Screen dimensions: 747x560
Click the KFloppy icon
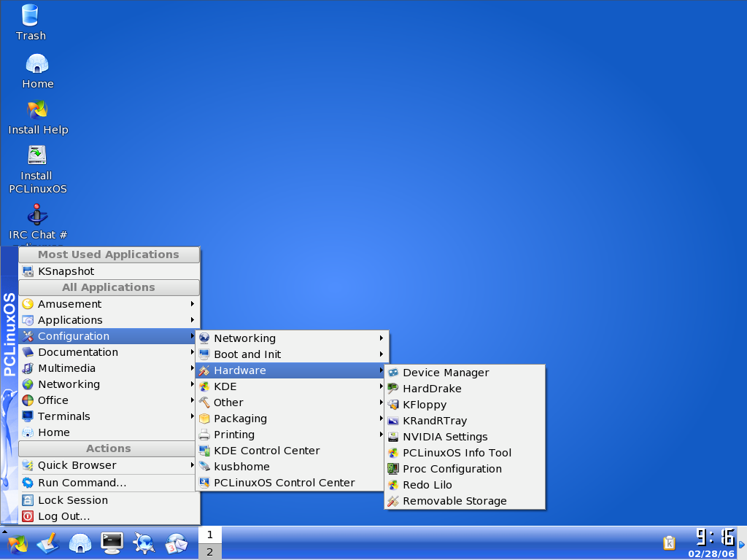[x=393, y=405]
